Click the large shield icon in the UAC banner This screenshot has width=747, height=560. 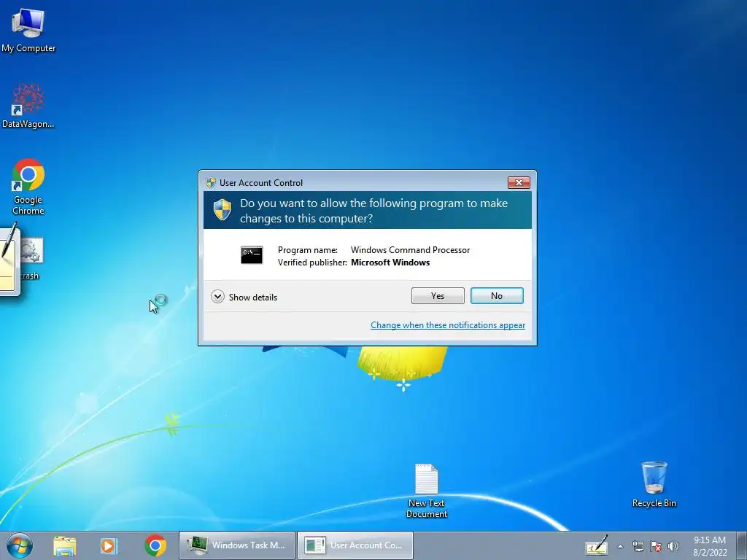pos(222,210)
